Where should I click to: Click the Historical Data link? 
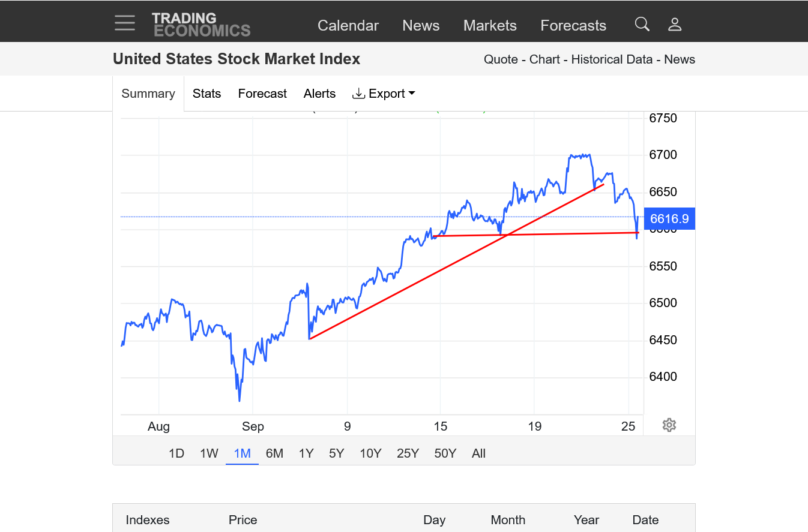pyautogui.click(x=612, y=59)
